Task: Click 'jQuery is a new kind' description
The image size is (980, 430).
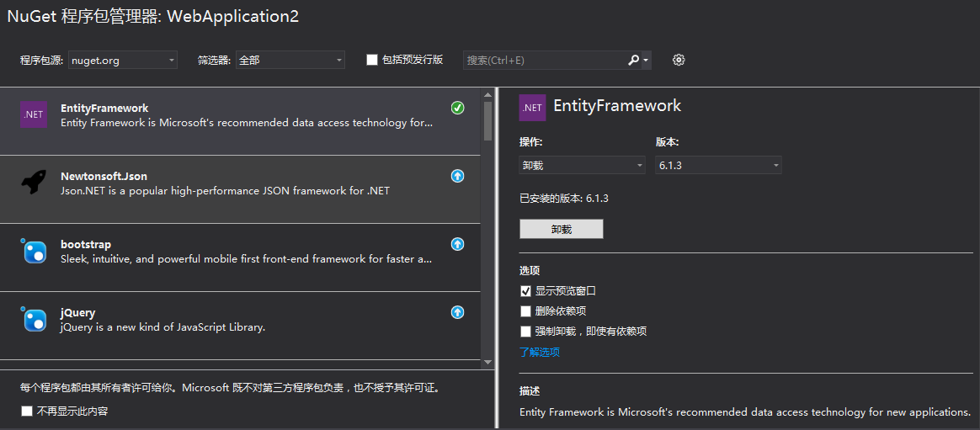Action: tap(163, 326)
